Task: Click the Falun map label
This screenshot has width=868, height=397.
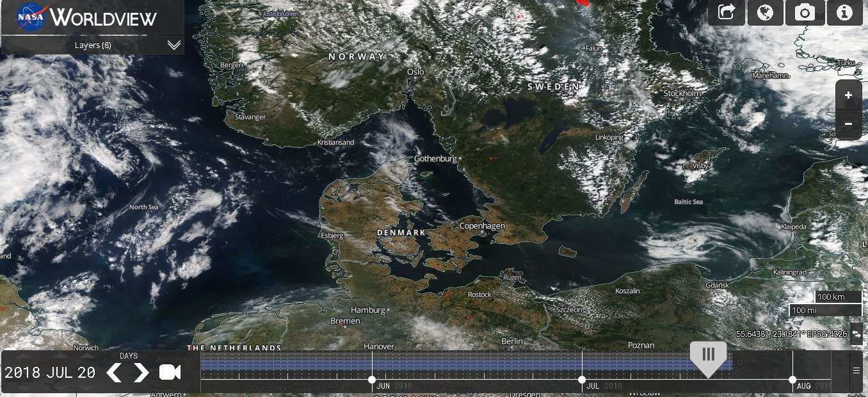Action: click(594, 49)
